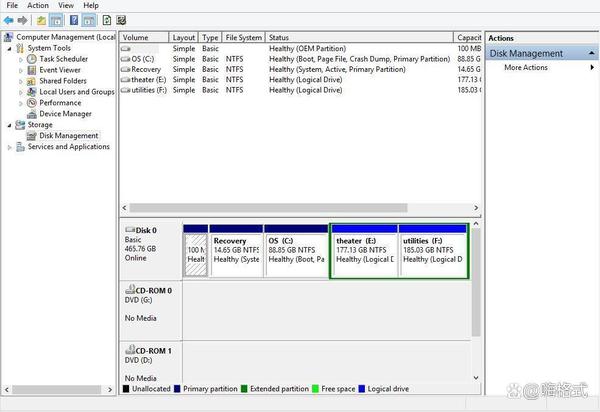Screen dimensions: 600x412
Task: Sort by the Capacity column header
Action: point(468,37)
